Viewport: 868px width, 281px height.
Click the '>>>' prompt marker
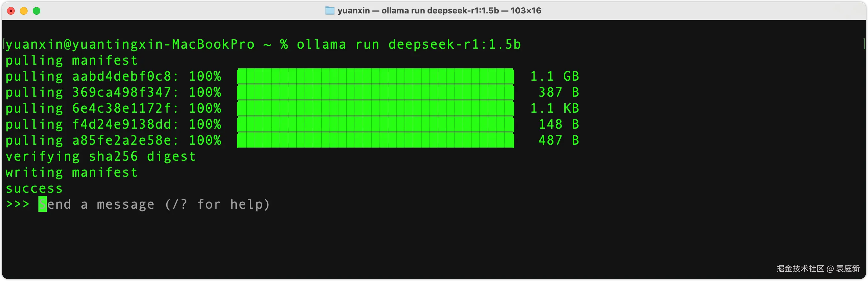coord(18,204)
